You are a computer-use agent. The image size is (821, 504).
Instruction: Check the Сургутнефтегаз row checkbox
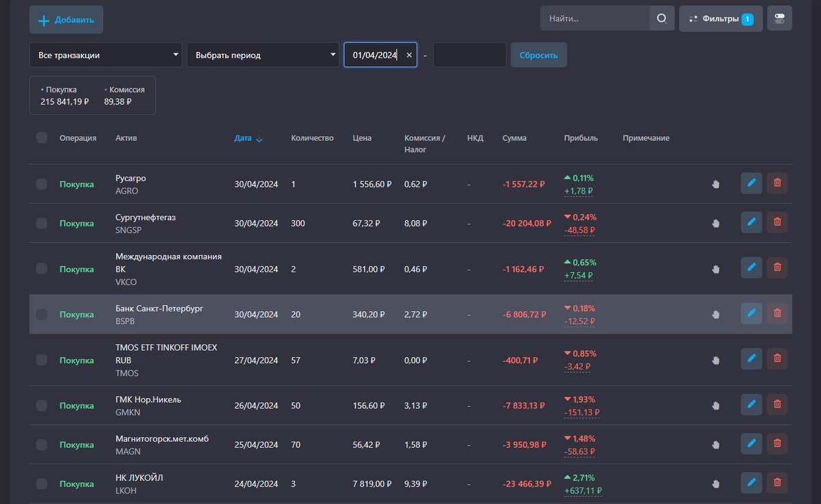[42, 223]
